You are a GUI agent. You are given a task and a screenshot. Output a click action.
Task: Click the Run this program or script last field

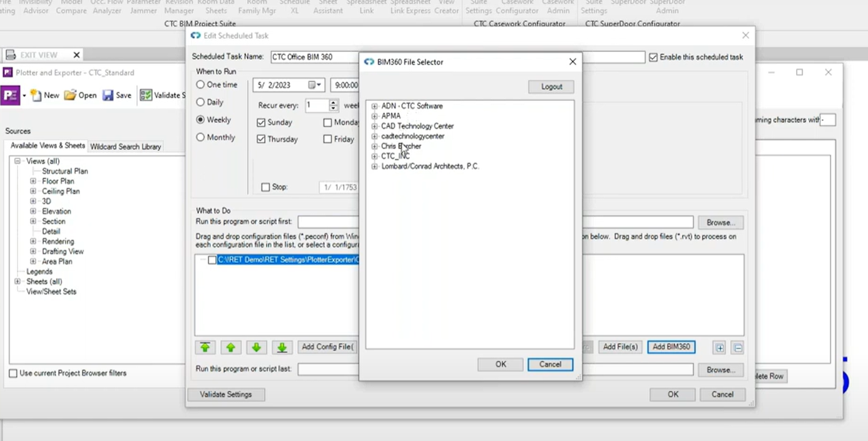point(495,370)
